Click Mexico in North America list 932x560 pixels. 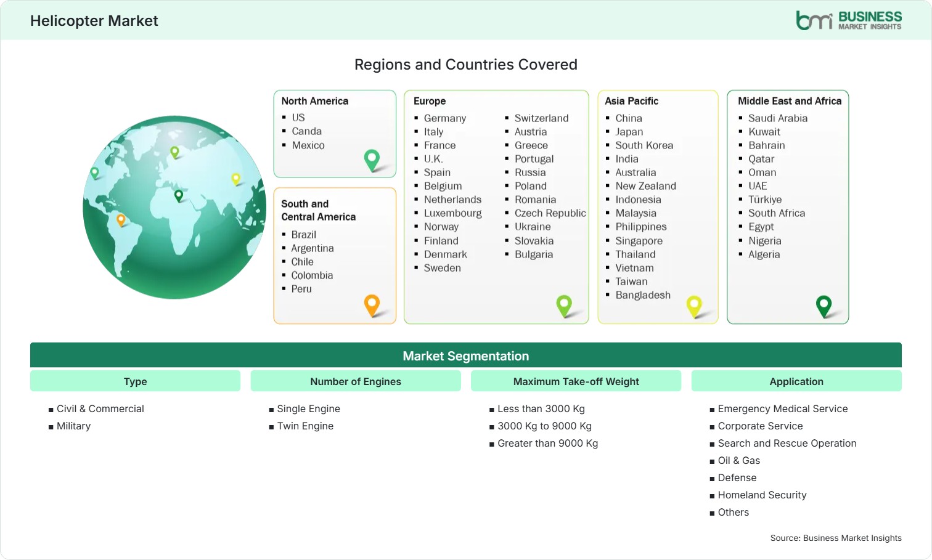coord(308,145)
